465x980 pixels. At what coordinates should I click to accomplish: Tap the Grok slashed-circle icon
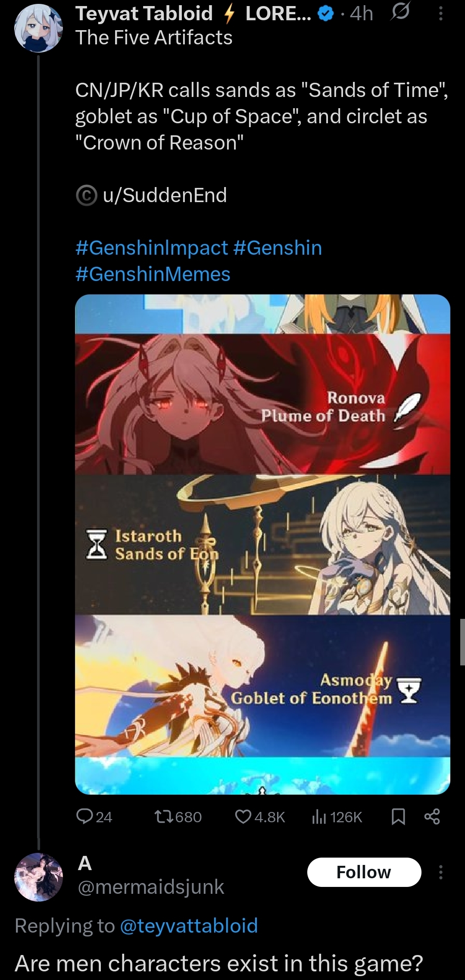pyautogui.click(x=399, y=13)
